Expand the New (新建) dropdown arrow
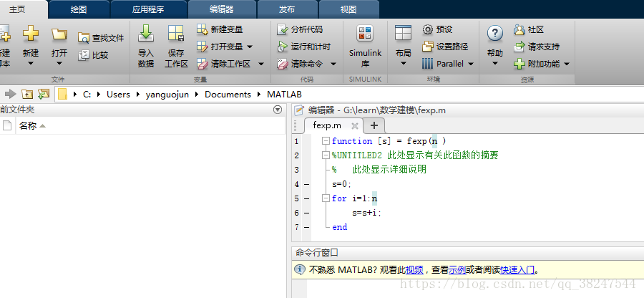 (x=30, y=64)
